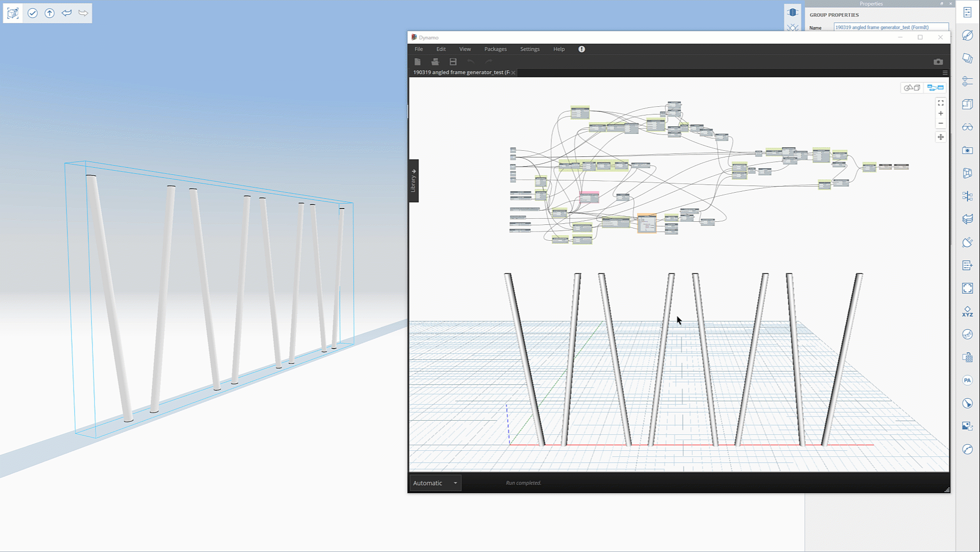Create a new file in Dynamo
The height and width of the screenshot is (552, 980).
[417, 61]
